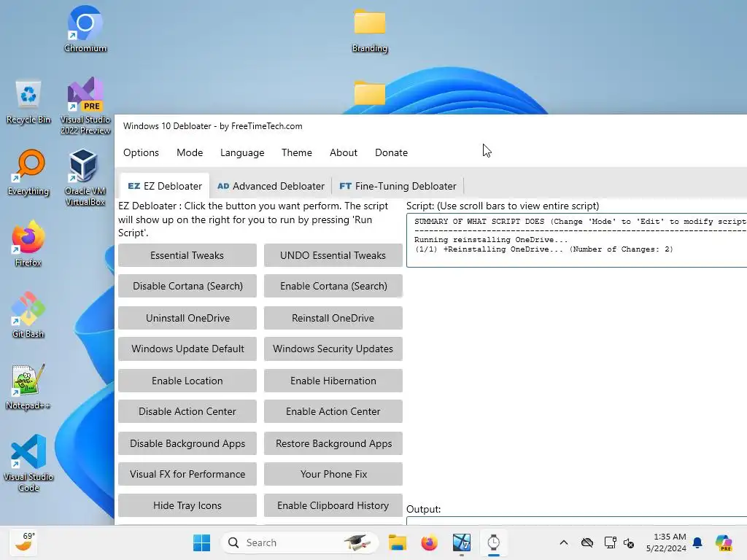Click the Enable Action Center button
The height and width of the screenshot is (560, 747).
tap(333, 411)
